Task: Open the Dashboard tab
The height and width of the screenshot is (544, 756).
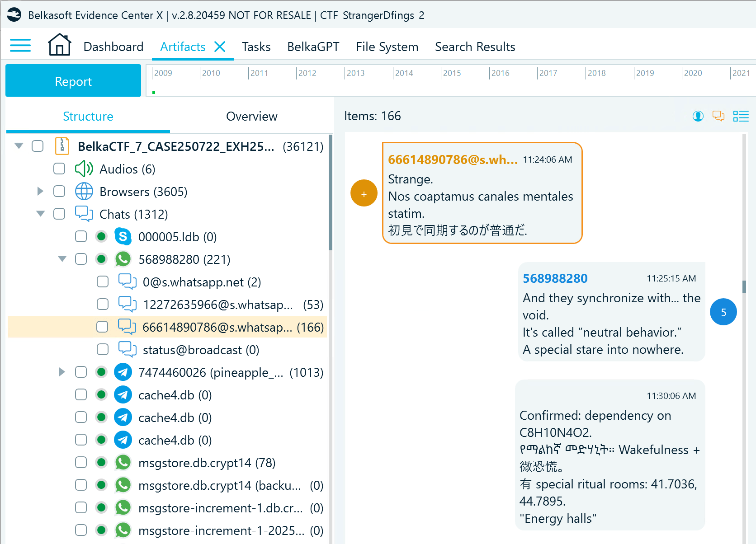Action: click(x=113, y=47)
